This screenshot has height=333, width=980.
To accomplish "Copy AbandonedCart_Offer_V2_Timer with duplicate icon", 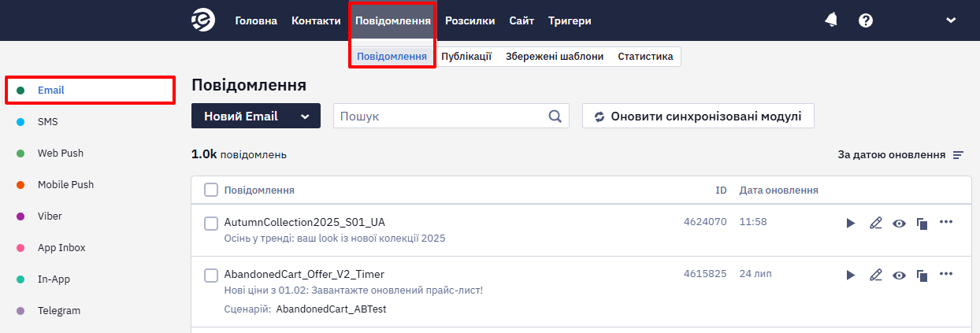I will coord(922,275).
